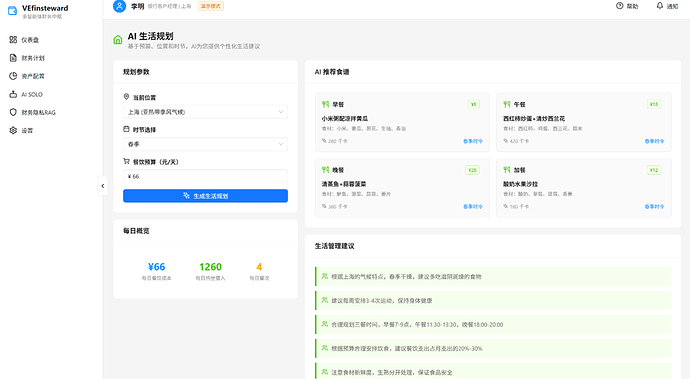Click the fork-knife icon on 晚餐 card
This screenshot has height=381, width=690.
(325, 170)
